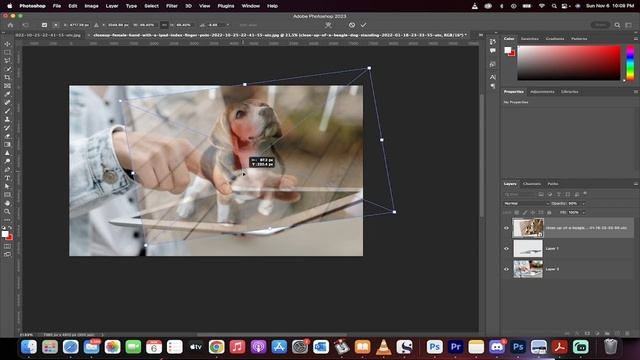Select the Brush tool
The image size is (640, 360).
pyautogui.click(x=7, y=111)
